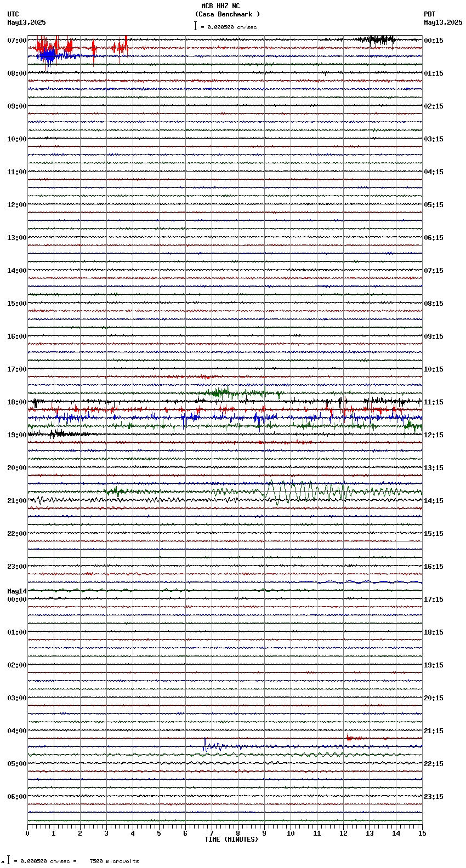The image size is (466, 868).
Task: Click the May13,2025 date under PDT
Action: pos(443,22)
